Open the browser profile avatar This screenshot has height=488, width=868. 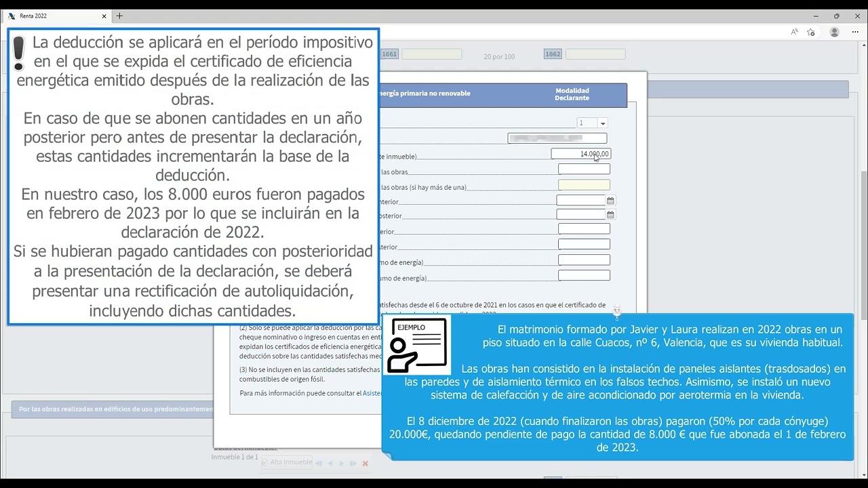835,32
